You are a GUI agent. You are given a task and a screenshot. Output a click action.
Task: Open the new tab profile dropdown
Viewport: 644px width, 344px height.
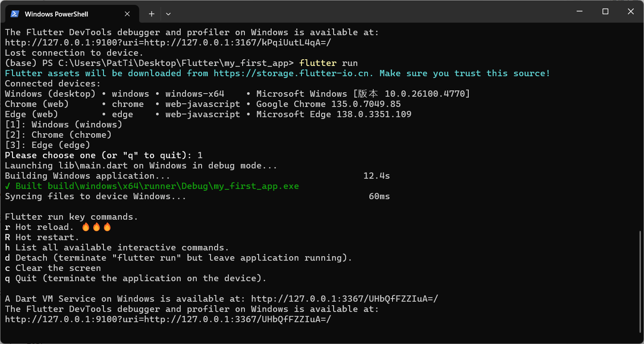pyautogui.click(x=168, y=14)
